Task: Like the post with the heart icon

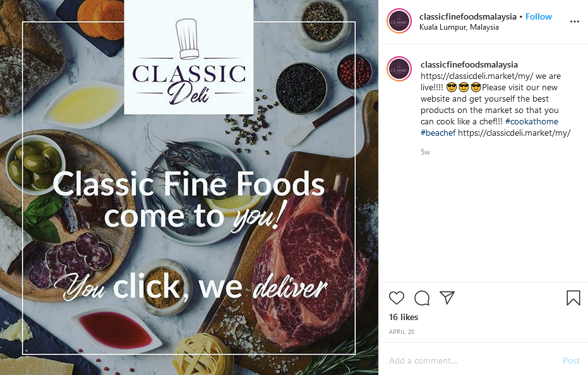Action: (397, 298)
